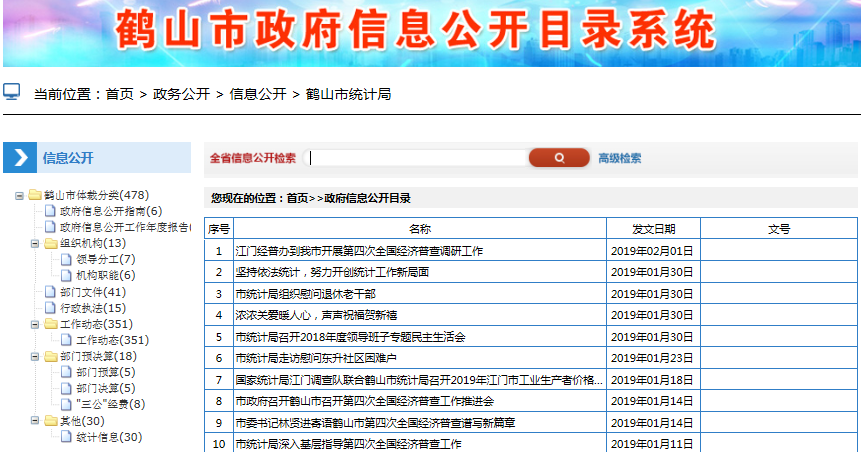Click the folder icon of 鹤山市体裁分类
Screen dimensions: 861x452
coord(35,195)
